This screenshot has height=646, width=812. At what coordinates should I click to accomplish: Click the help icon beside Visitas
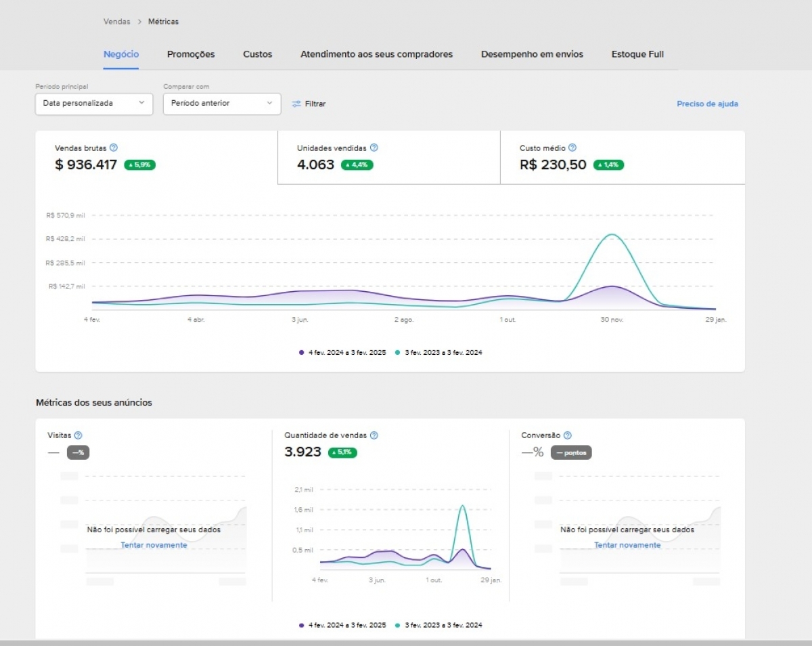coord(78,435)
